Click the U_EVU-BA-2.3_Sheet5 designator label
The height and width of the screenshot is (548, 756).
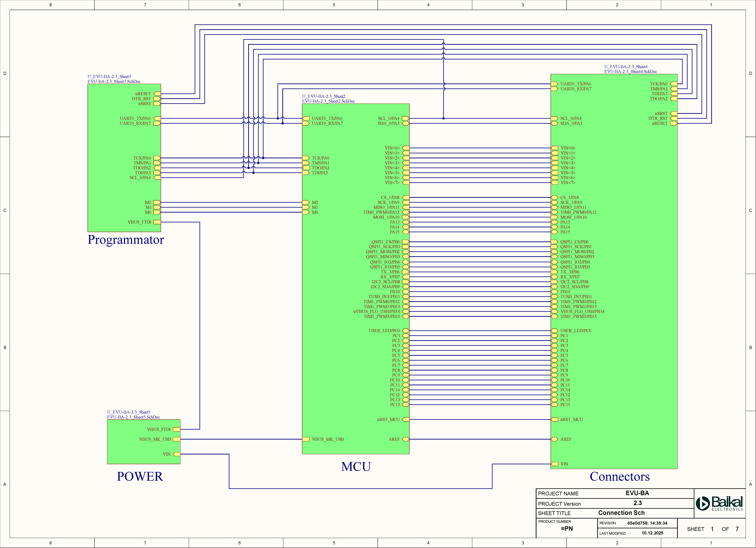click(129, 412)
